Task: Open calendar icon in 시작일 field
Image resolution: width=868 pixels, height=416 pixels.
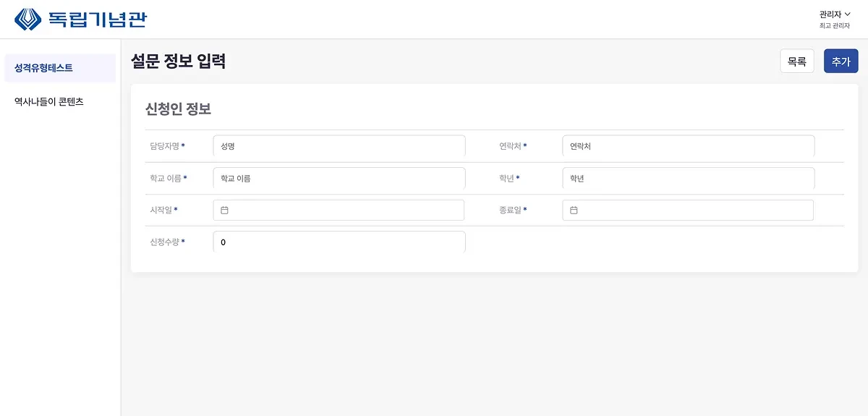Action: [224, 211]
